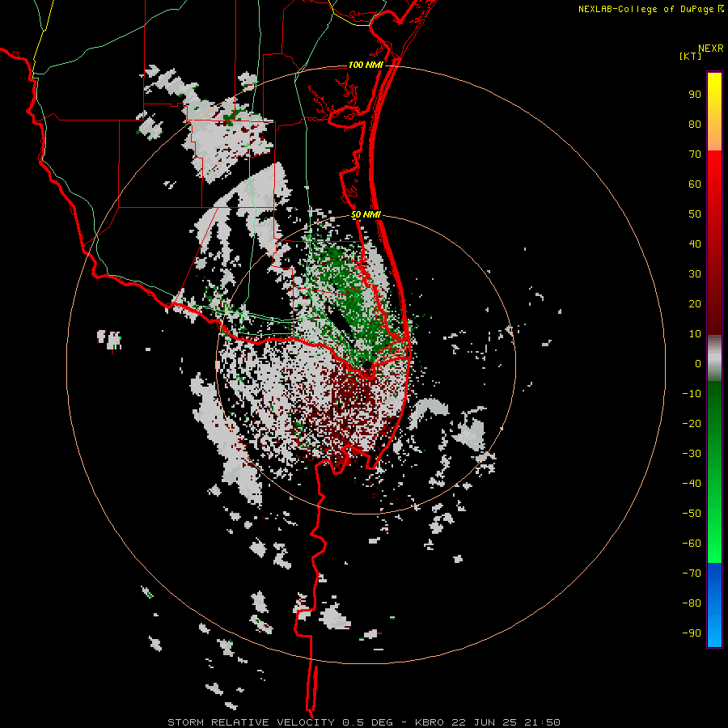Click the KBRO station identifier in caption

click(430, 722)
